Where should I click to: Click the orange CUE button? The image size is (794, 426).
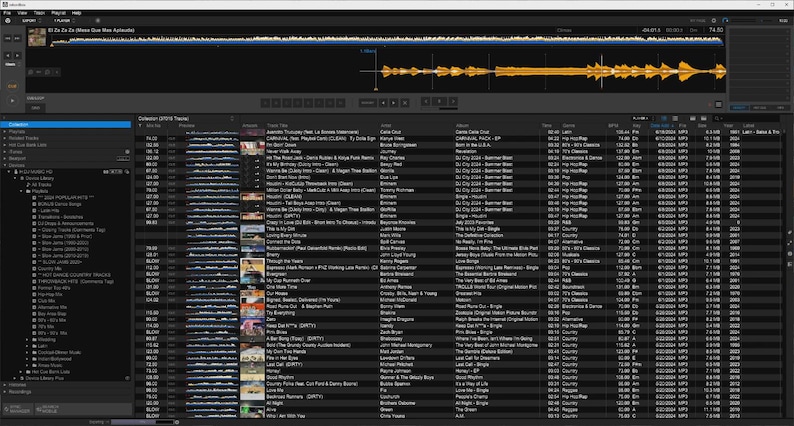pyautogui.click(x=12, y=87)
